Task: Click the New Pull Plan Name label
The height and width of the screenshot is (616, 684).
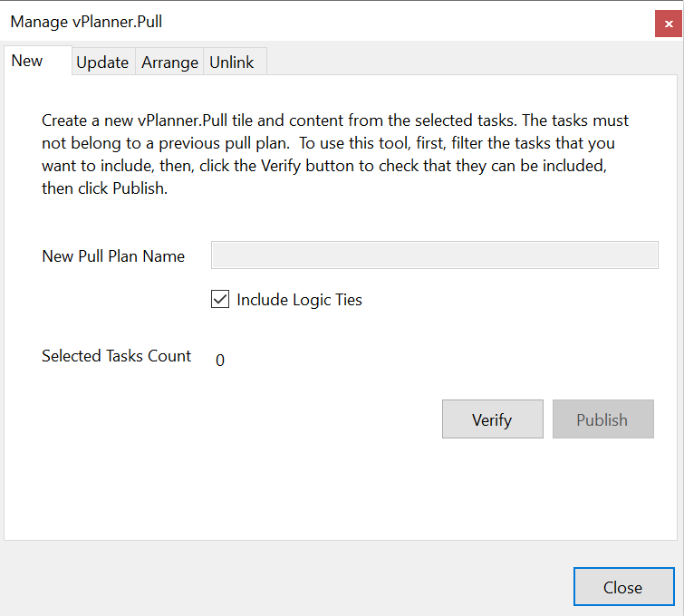Action: [x=113, y=256]
